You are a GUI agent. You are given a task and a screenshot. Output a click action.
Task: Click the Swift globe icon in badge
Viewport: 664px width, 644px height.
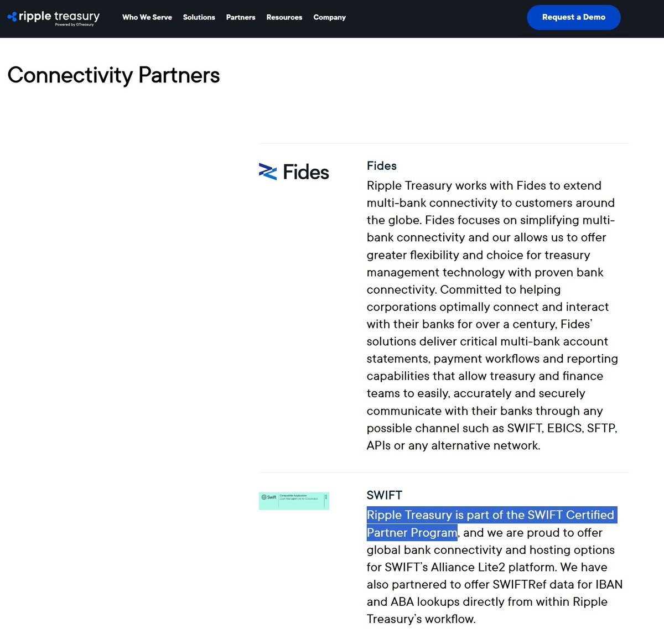264,497
